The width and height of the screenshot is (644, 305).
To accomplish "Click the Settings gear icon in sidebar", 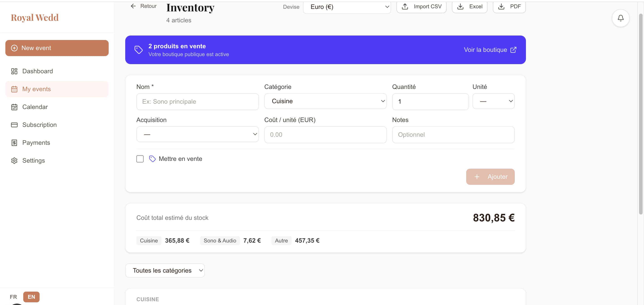I will [14, 160].
